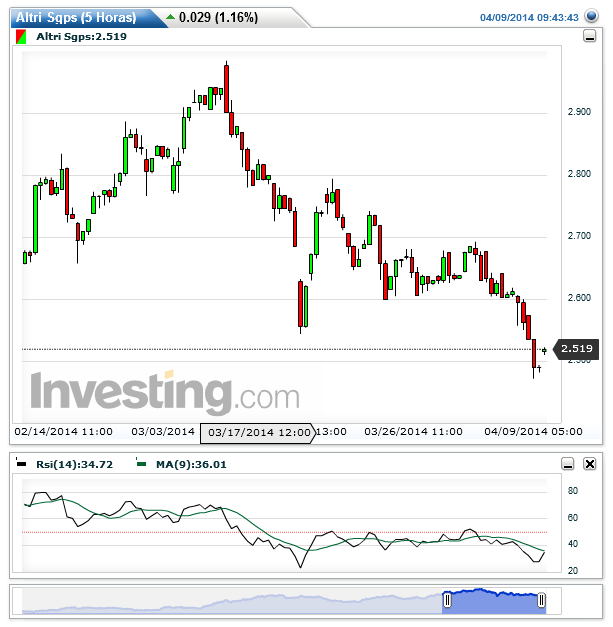
Task: Click the red-green candlestick legend icon
Action: (21, 37)
